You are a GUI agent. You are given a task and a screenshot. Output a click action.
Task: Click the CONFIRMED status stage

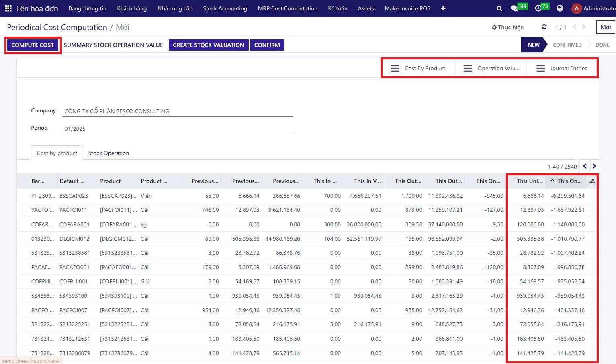pos(567,45)
